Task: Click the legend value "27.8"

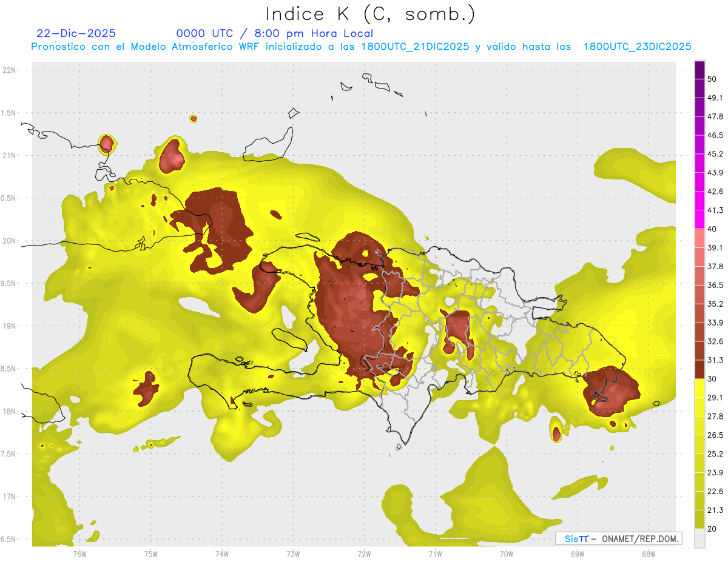Action: [715, 416]
